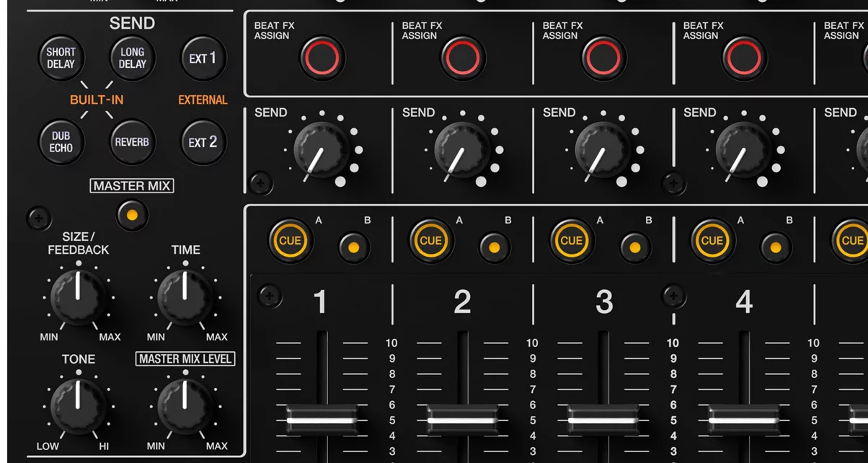Click the large channel number 1
868x463 pixels.
tap(320, 302)
